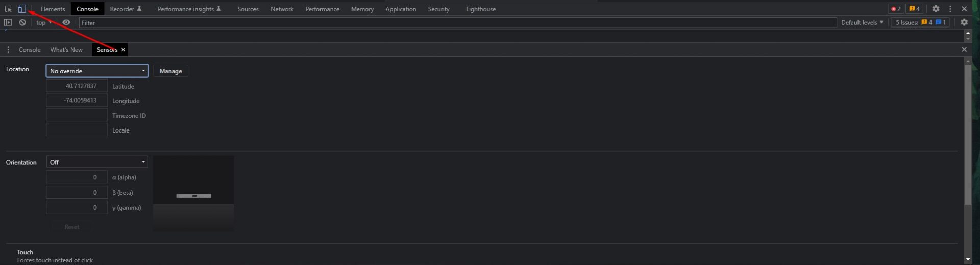The image size is (980, 265).
Task: Clear the console
Action: [x=22, y=22]
